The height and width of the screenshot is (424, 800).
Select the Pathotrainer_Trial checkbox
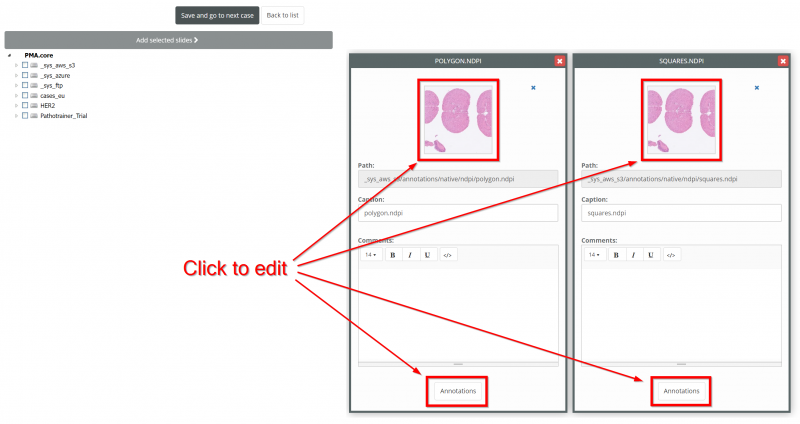tap(25, 116)
